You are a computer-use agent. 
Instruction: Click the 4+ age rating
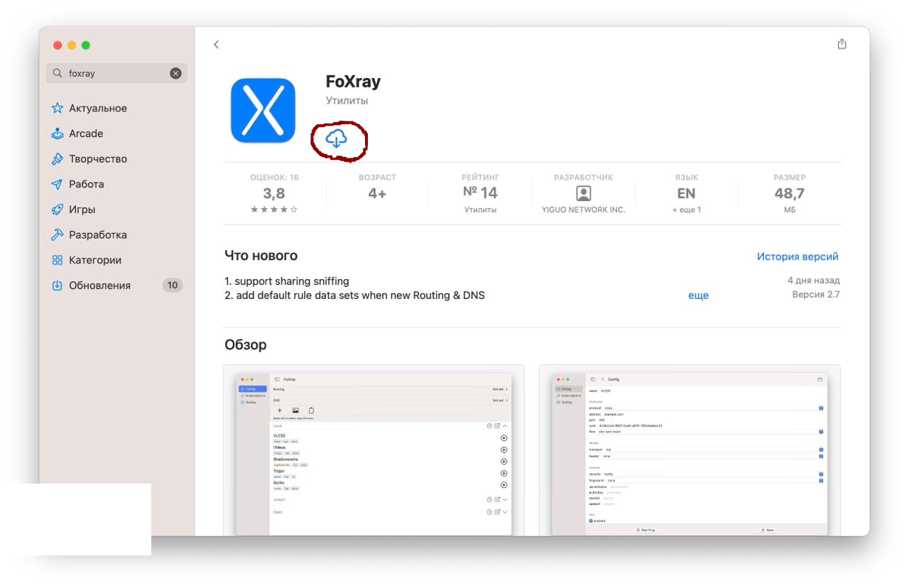[x=377, y=193]
